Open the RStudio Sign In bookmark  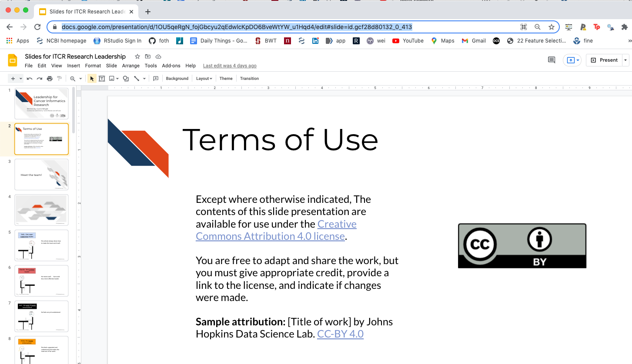click(117, 41)
